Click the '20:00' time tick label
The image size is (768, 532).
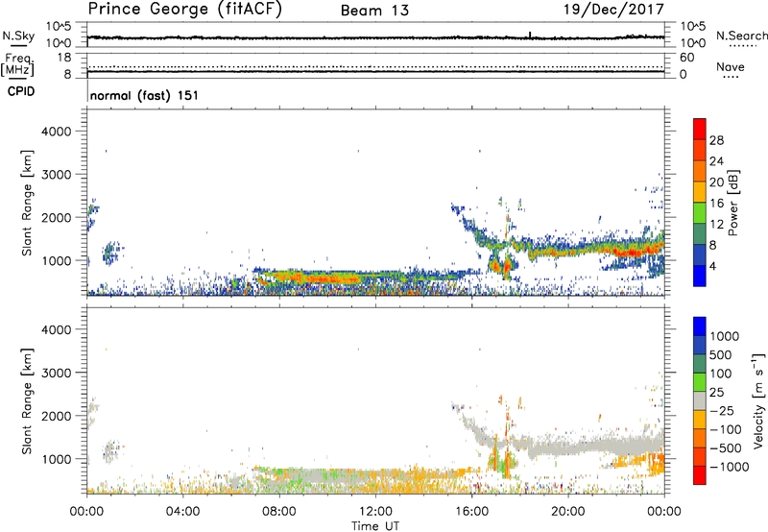pos(567,512)
